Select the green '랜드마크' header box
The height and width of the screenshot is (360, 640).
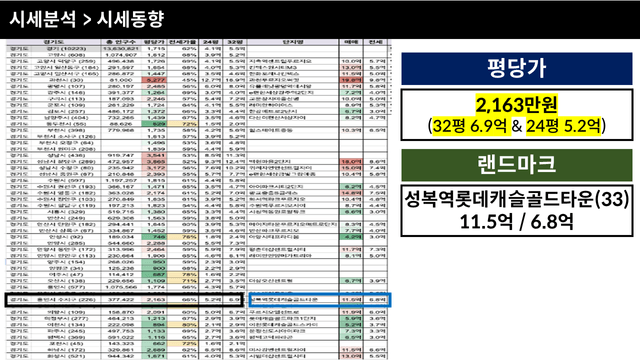pyautogui.click(x=517, y=165)
